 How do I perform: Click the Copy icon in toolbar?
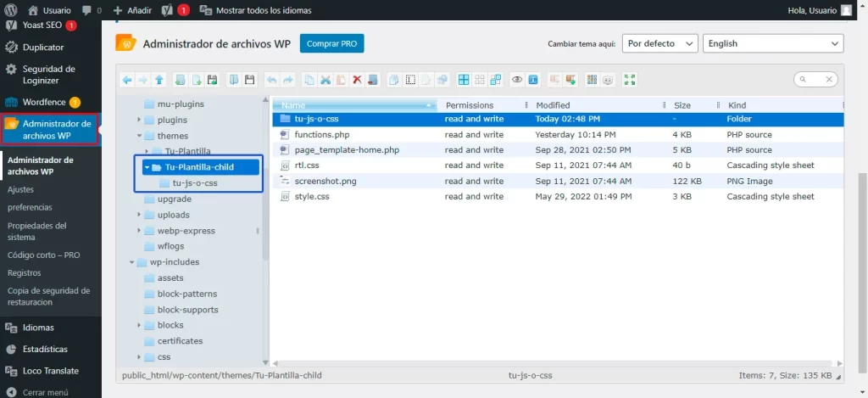click(309, 80)
